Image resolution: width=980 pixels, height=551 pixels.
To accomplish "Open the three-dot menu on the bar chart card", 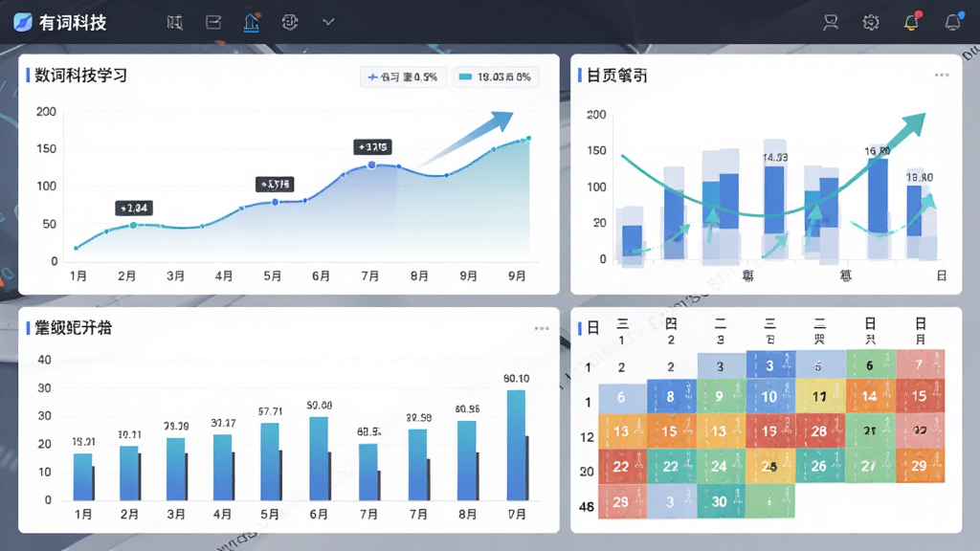I will click(542, 328).
